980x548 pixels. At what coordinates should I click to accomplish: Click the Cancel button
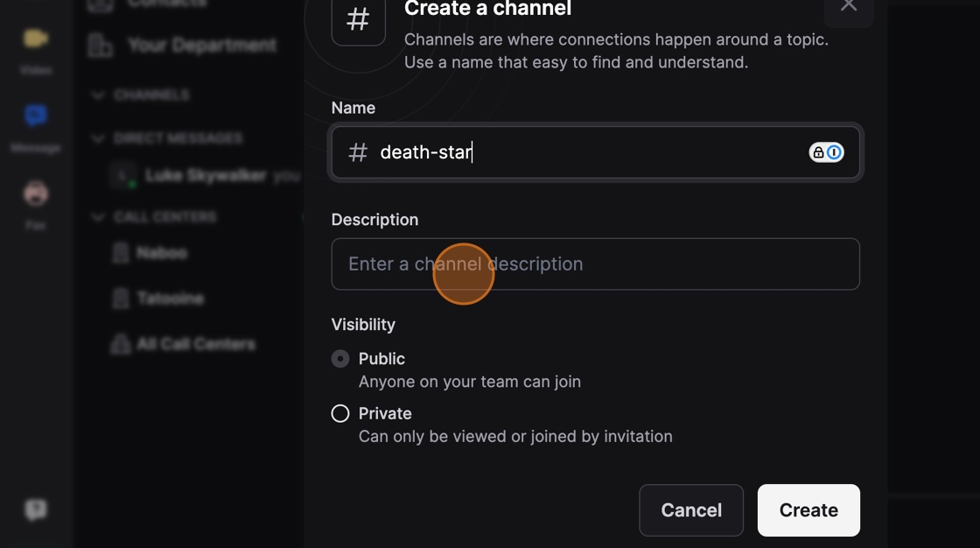[x=691, y=509]
